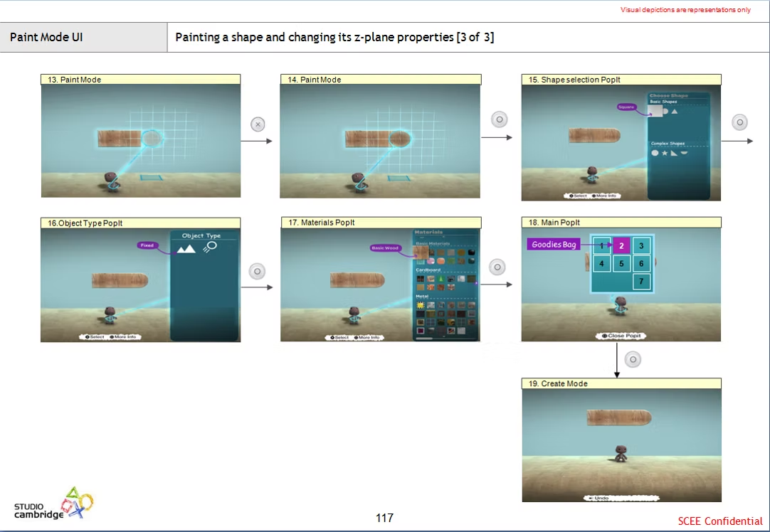Click the wooden shape in panel 14
The width and height of the screenshot is (770, 532).
point(378,139)
